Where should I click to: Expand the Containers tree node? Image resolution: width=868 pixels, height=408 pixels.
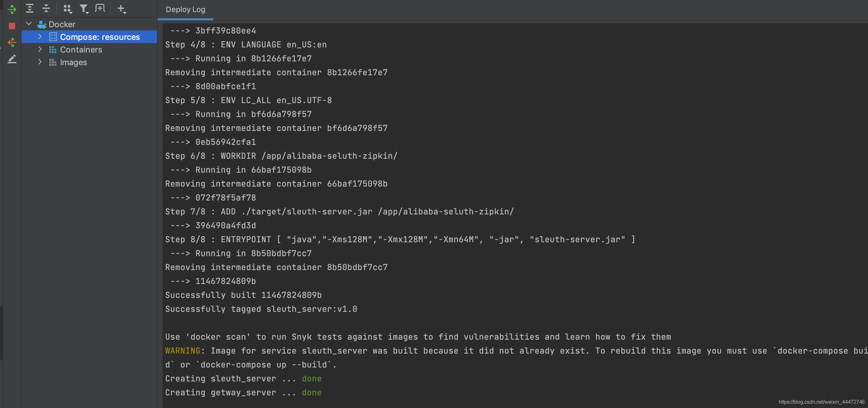click(40, 49)
